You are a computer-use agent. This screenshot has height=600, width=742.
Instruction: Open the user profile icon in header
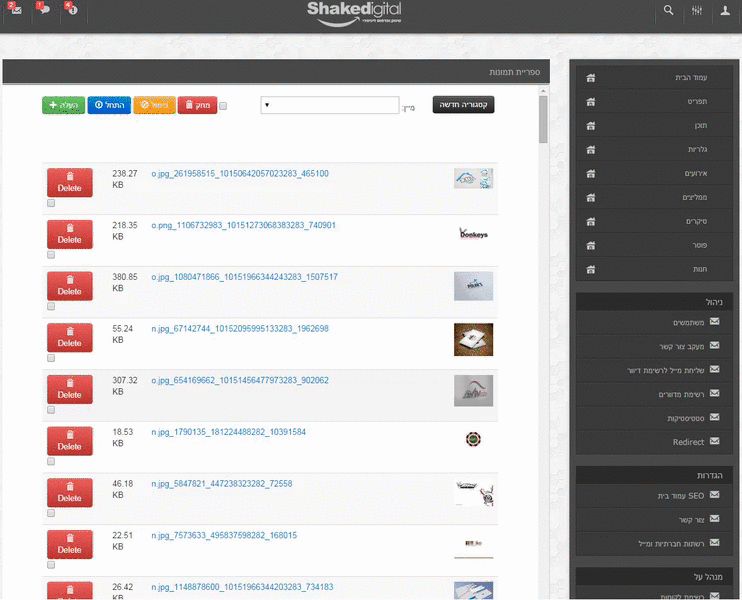[x=725, y=10]
